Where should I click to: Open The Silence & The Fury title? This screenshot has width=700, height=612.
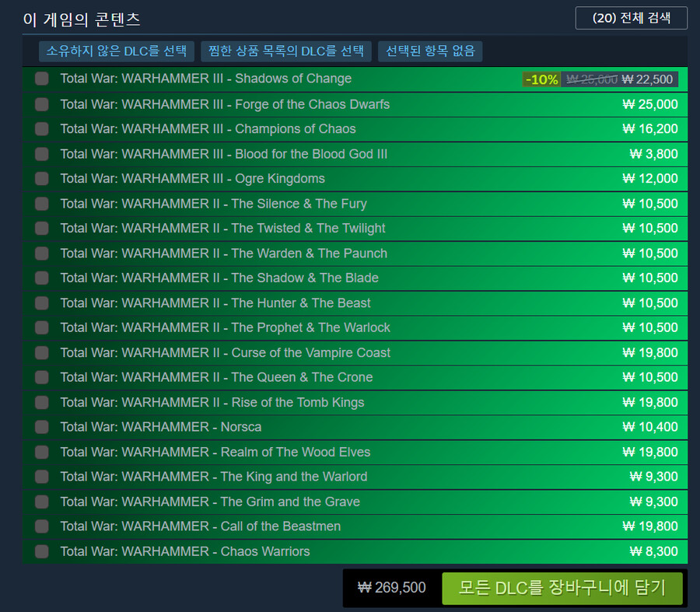[213, 204]
